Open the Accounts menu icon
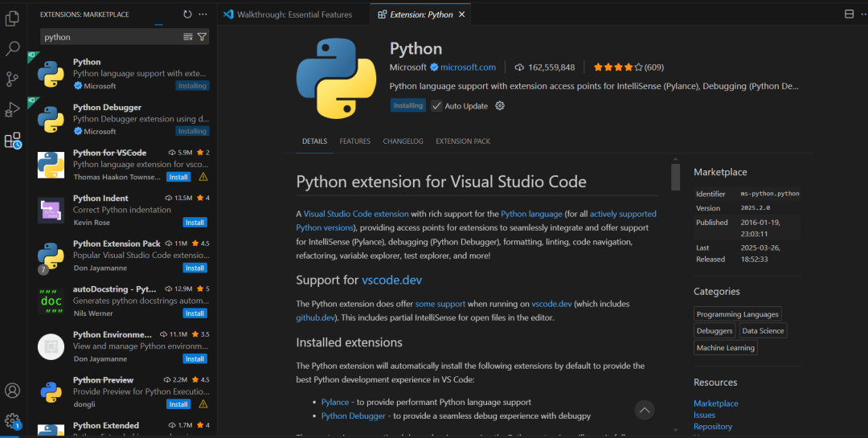 [x=13, y=391]
